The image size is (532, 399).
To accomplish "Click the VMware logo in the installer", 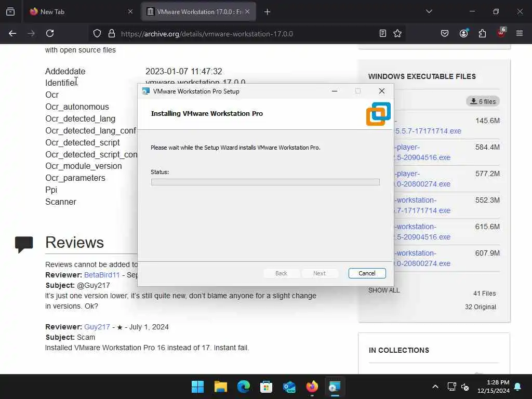I will click(x=378, y=114).
